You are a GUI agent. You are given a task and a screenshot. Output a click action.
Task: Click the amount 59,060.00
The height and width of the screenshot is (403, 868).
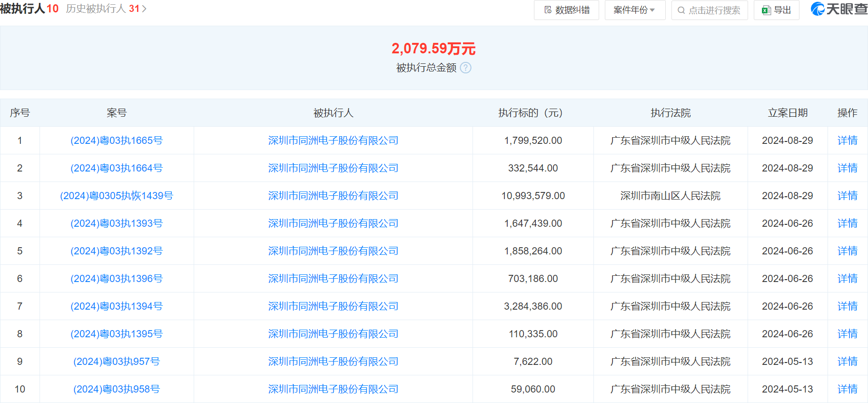(533, 389)
